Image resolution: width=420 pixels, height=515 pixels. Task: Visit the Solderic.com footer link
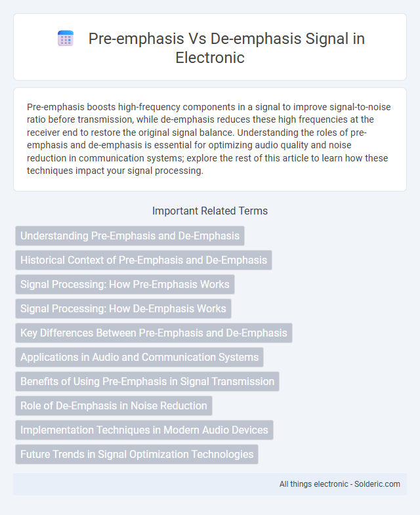point(377,484)
